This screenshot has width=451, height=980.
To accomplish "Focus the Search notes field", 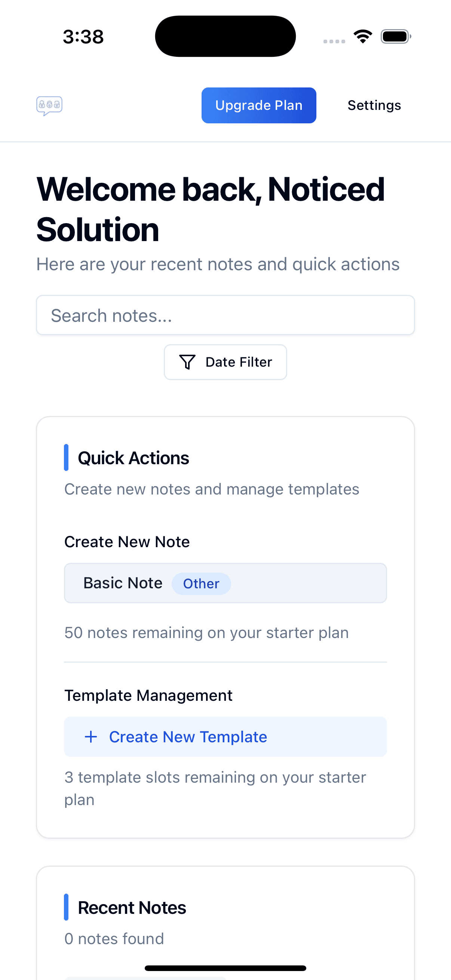I will 225,315.
